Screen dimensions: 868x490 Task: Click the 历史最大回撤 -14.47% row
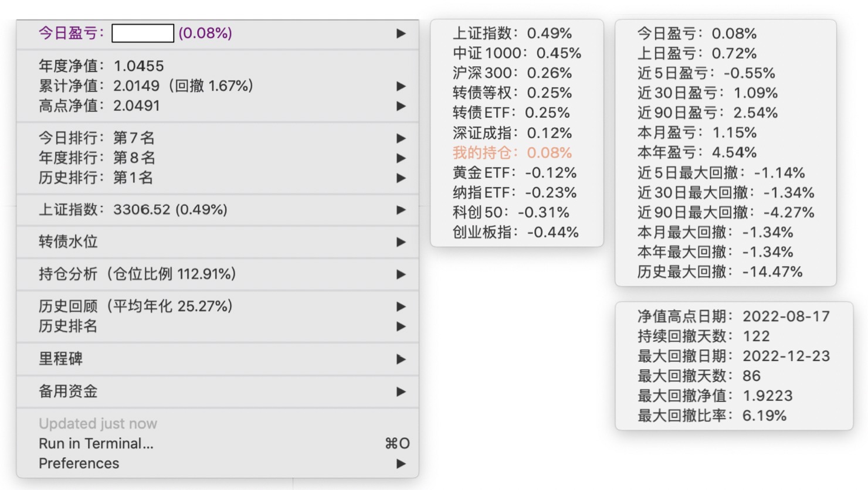tap(720, 272)
